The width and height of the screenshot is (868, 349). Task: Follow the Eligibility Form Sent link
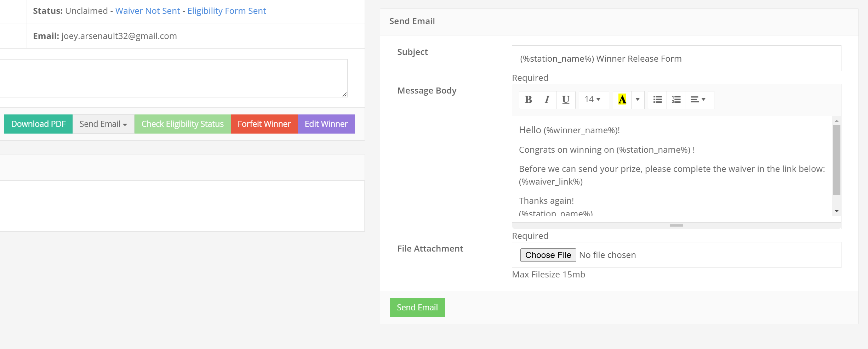pyautogui.click(x=227, y=11)
